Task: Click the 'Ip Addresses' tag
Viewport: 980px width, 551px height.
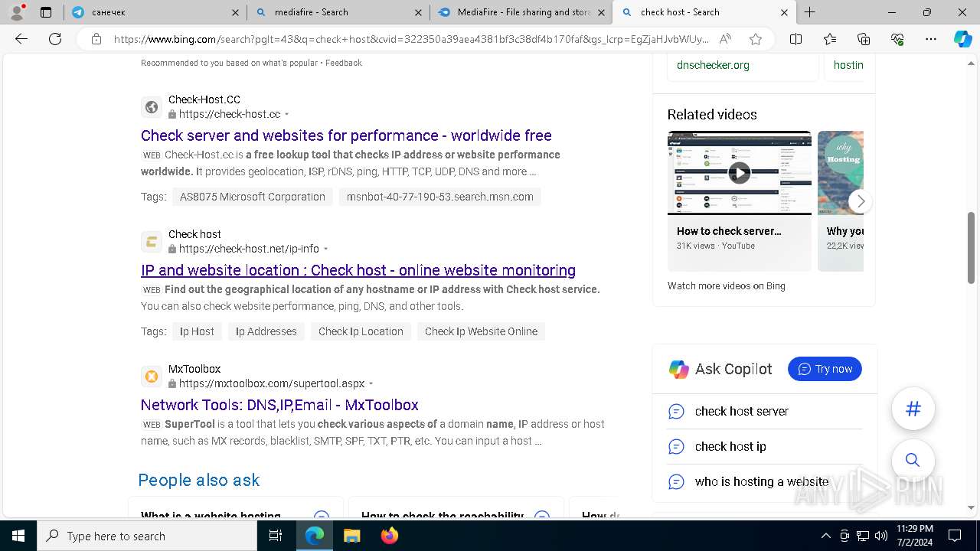Action: (266, 331)
